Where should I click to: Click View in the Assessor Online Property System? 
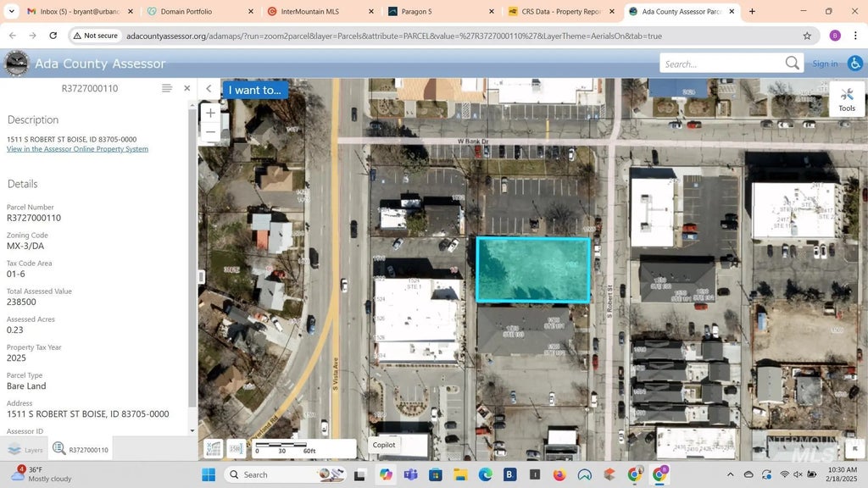tap(77, 149)
